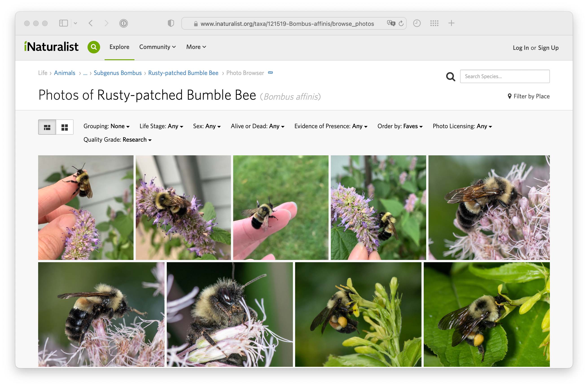
Task: Switch to the large photo view layout
Action: tap(47, 127)
